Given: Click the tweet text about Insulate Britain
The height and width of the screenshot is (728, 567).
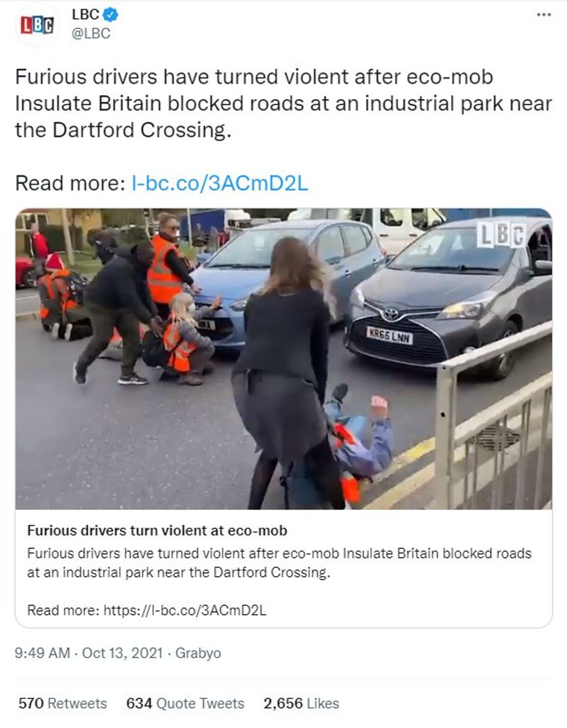Looking at the screenshot, I should click(x=283, y=103).
